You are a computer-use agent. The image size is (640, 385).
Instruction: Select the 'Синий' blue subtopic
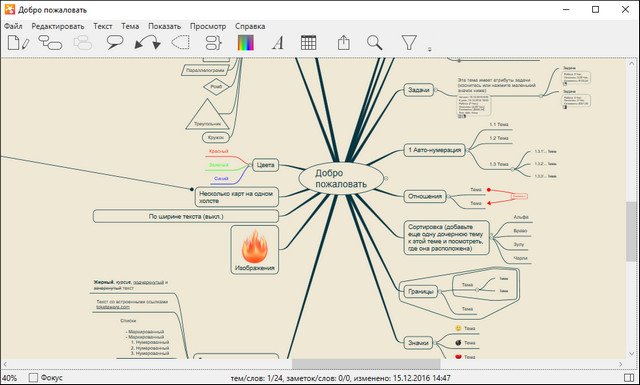point(221,179)
